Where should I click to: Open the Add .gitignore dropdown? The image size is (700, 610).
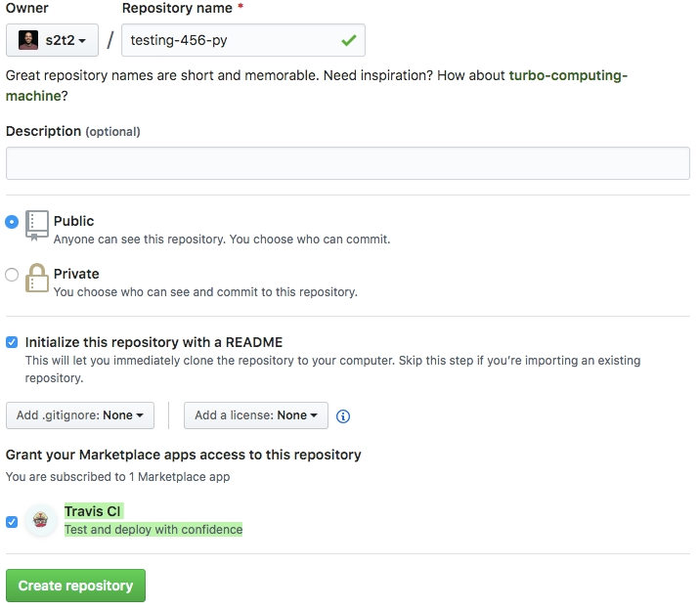pyautogui.click(x=80, y=415)
